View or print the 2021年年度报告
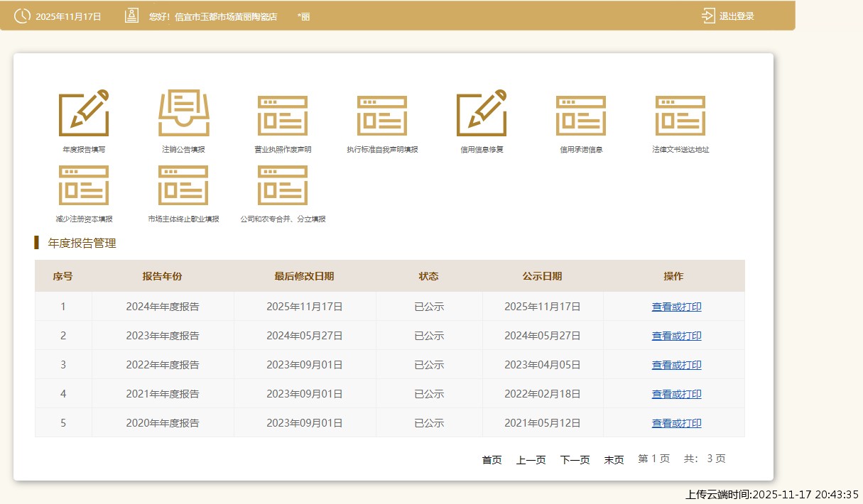This screenshot has width=863, height=504. click(x=676, y=394)
